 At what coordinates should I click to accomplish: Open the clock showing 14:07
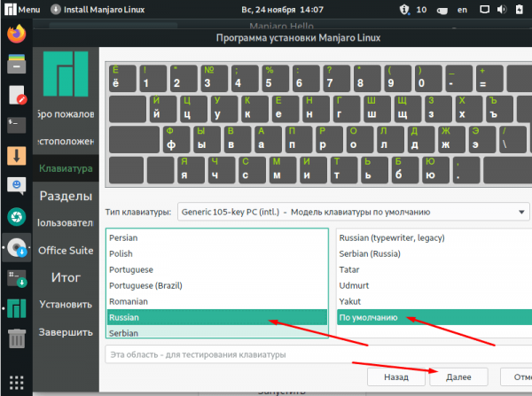pos(282,10)
